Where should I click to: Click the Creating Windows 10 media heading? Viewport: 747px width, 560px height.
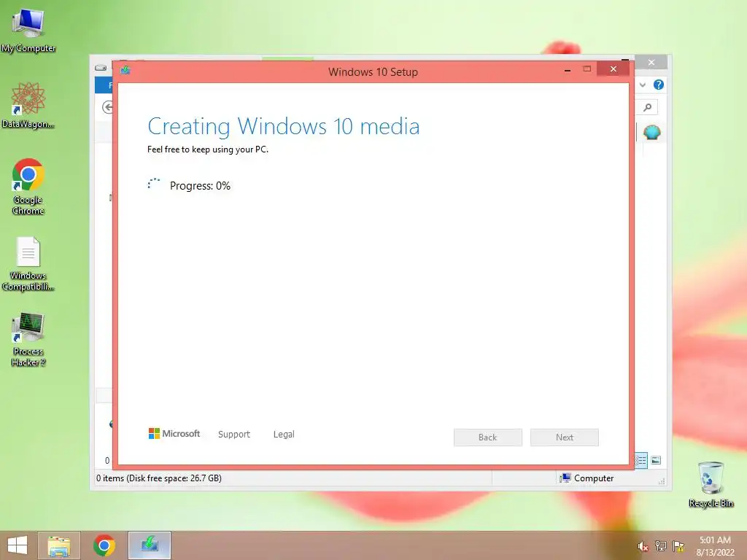pyautogui.click(x=284, y=127)
